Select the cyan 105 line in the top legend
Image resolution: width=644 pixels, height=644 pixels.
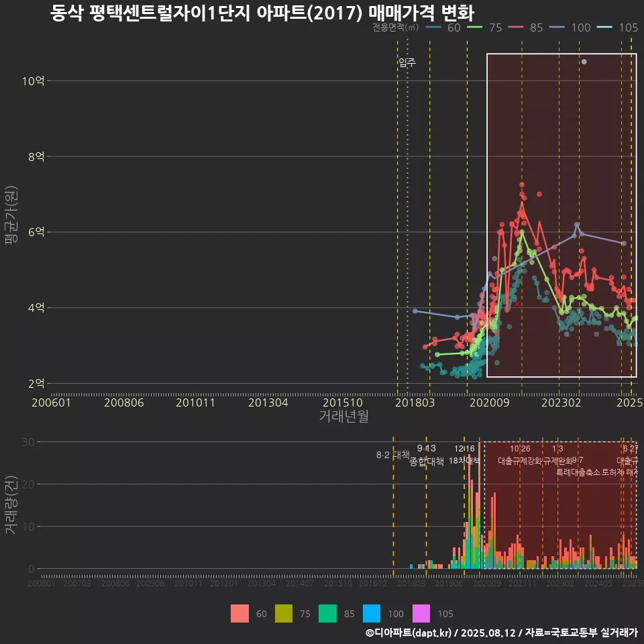click(x=604, y=28)
